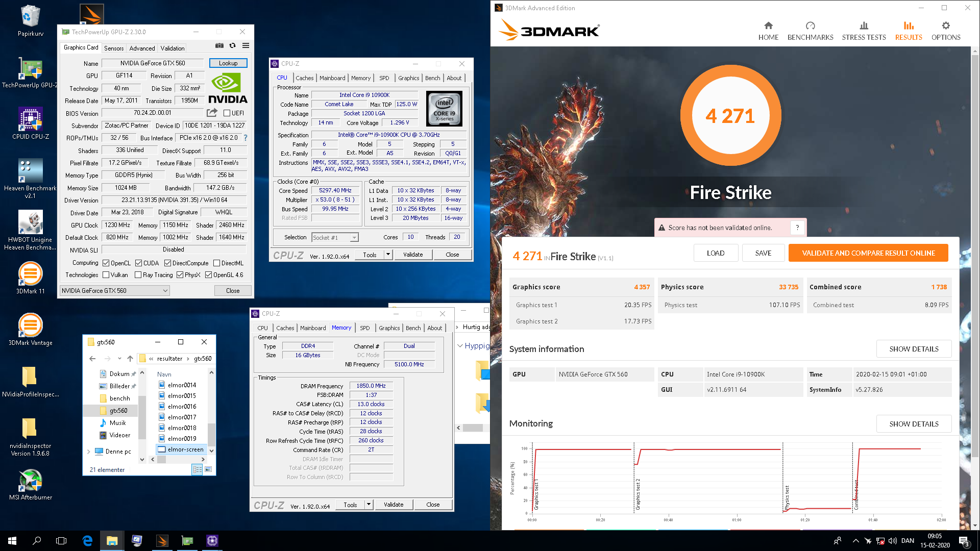The width and height of the screenshot is (980, 551).
Task: Open Tools dropdown arrow in CPU-Z Memory window
Action: (x=369, y=505)
